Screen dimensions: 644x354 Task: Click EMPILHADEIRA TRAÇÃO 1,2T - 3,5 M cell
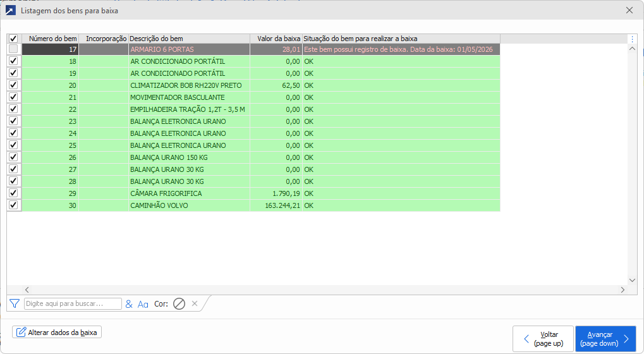190,109
